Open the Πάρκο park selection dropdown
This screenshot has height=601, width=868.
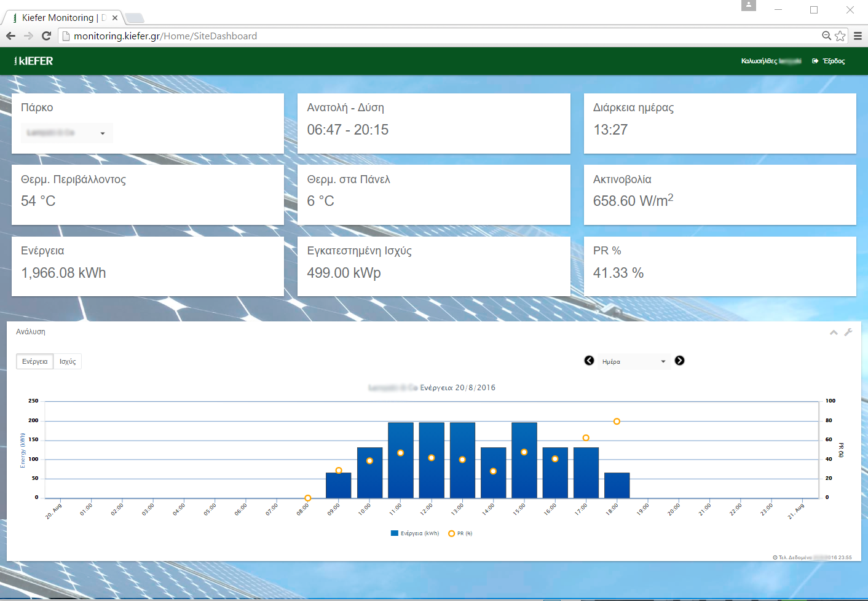tap(67, 133)
